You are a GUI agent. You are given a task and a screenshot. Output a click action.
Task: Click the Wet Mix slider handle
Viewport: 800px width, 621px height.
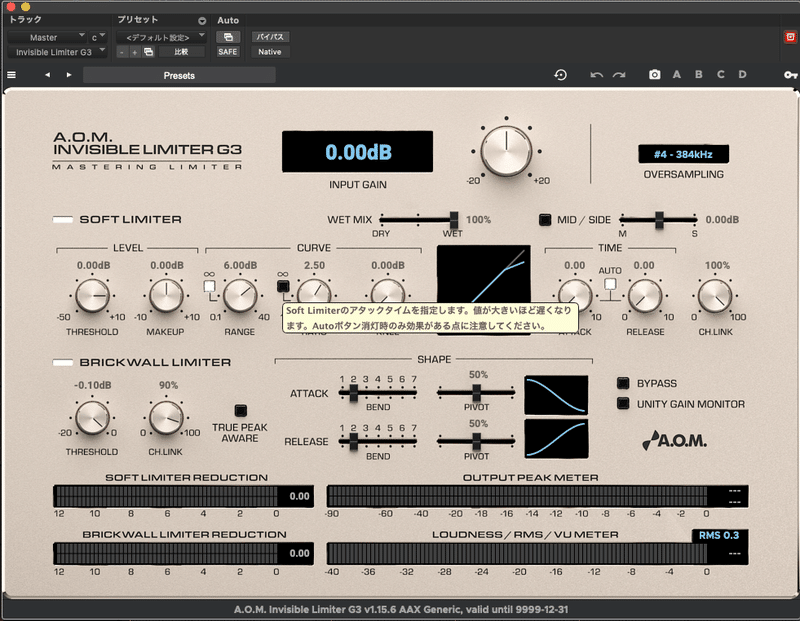click(x=454, y=220)
